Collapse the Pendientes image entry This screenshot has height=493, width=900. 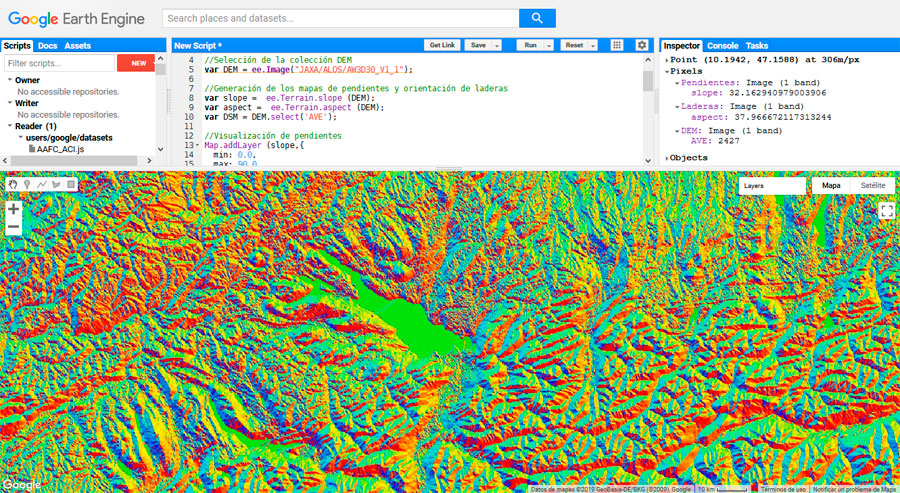click(677, 83)
